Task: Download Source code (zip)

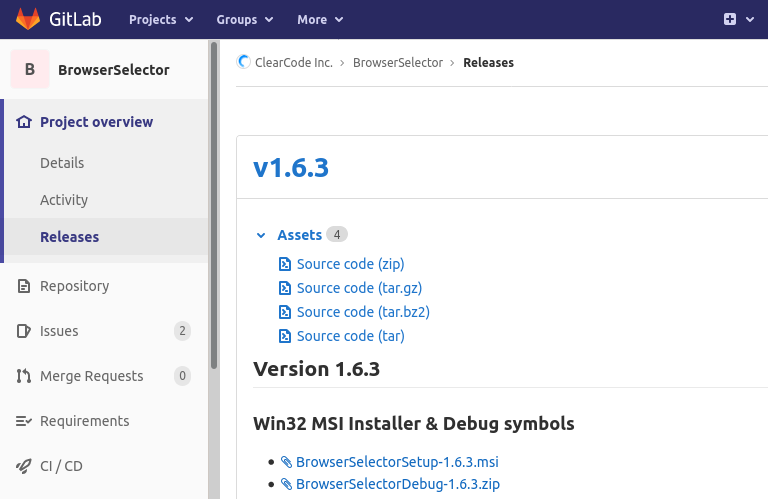Action: [351, 264]
